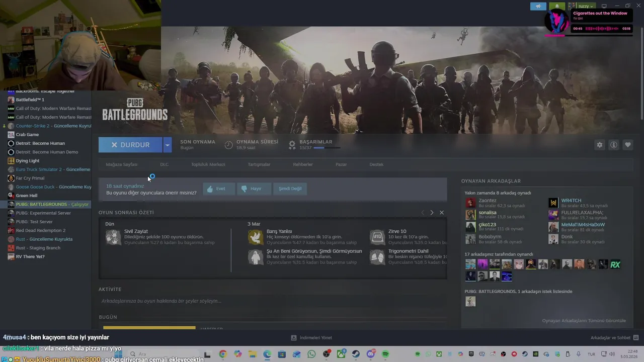Open Steam from the taskbar
The height and width of the screenshot is (362, 644).
coord(356,354)
